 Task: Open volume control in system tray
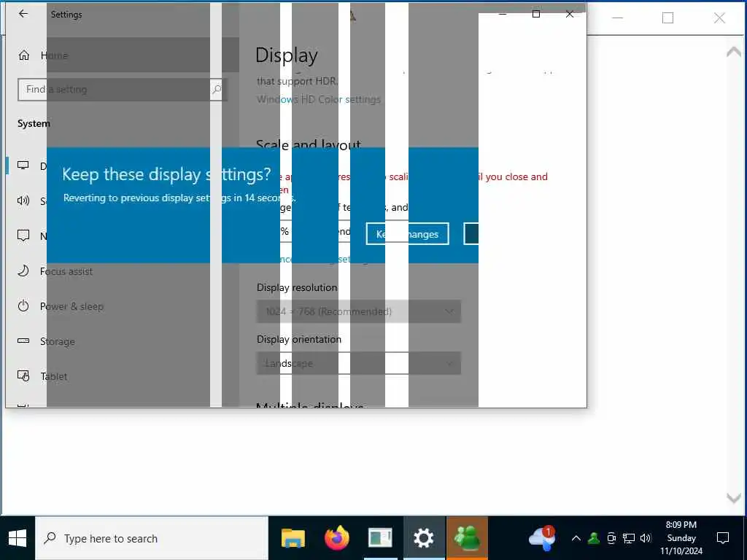[646, 539]
